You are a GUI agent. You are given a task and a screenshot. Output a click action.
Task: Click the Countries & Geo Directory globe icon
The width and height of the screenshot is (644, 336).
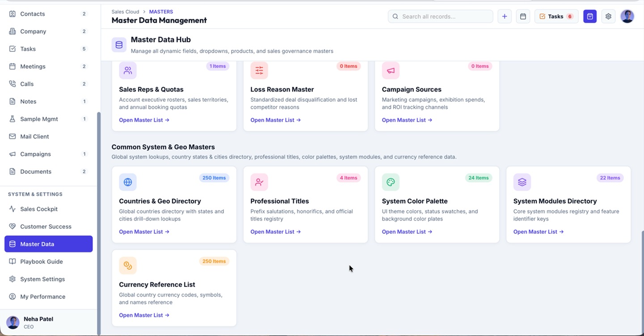(128, 182)
